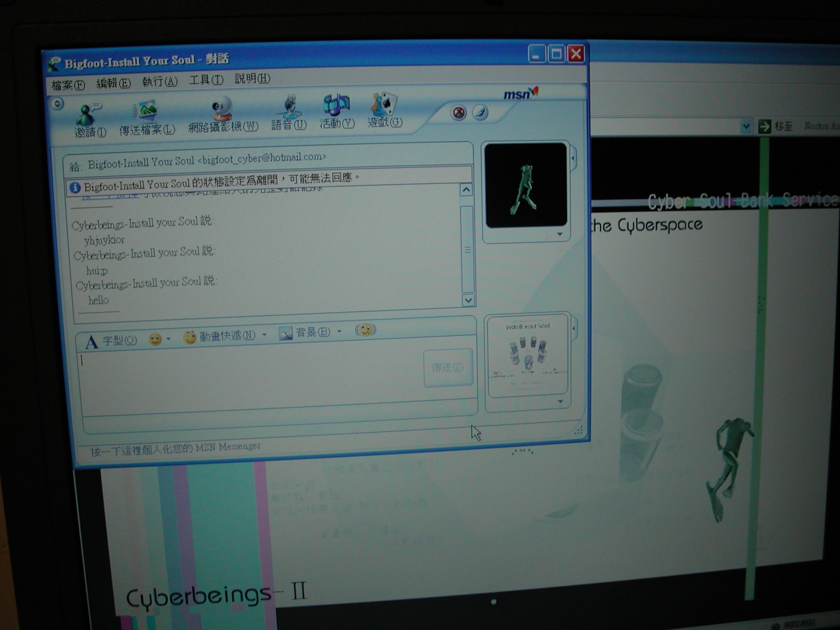Screen dimensions: 840x630
Task: Open my display picture options arrow
Action: (561, 402)
